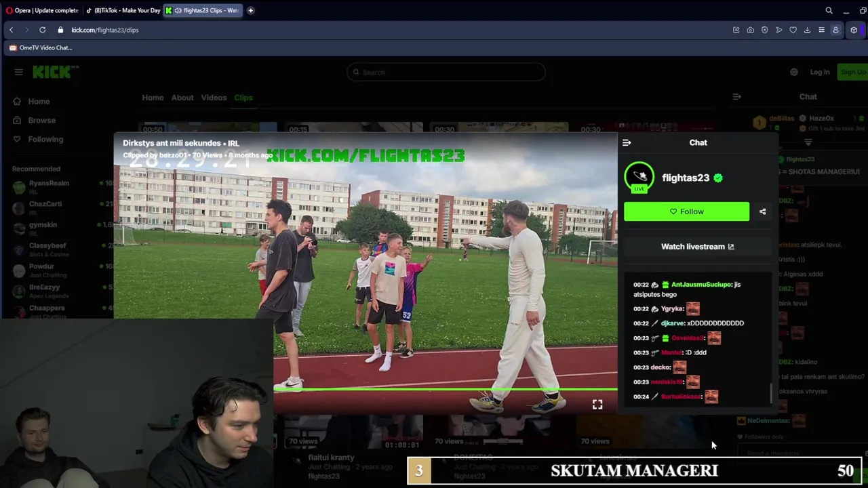Switch to the Opera Update complete tab

point(41,10)
